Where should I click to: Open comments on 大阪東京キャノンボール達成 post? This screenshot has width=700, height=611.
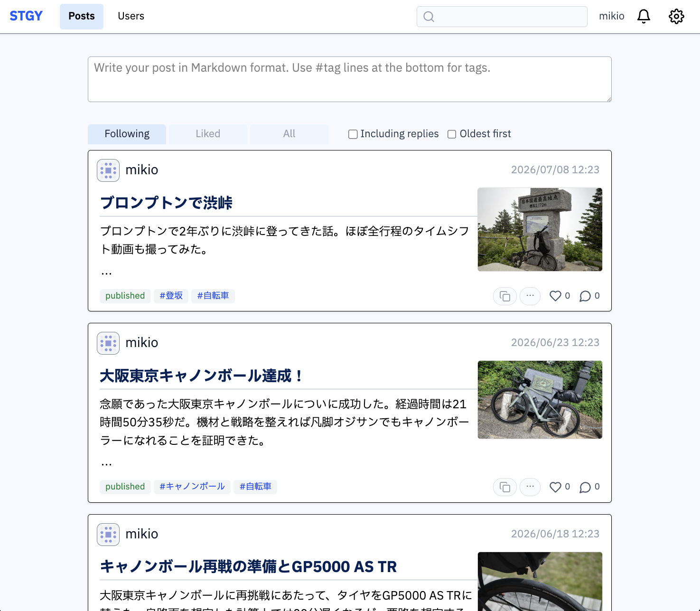coord(585,487)
